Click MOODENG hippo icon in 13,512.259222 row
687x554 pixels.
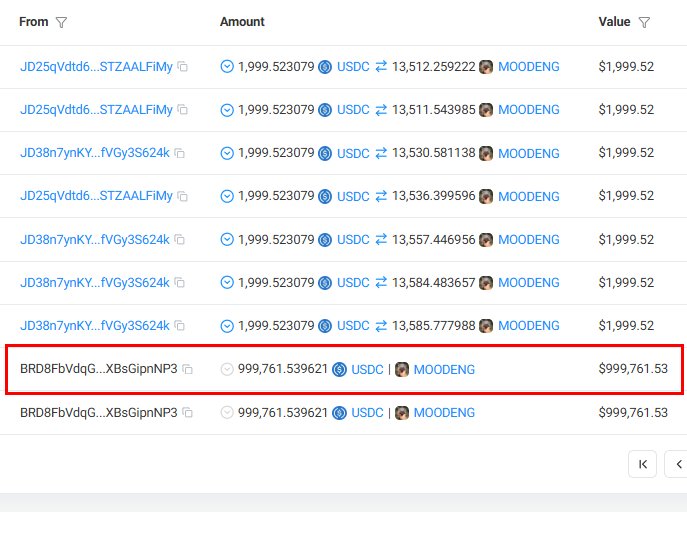pyautogui.click(x=486, y=67)
